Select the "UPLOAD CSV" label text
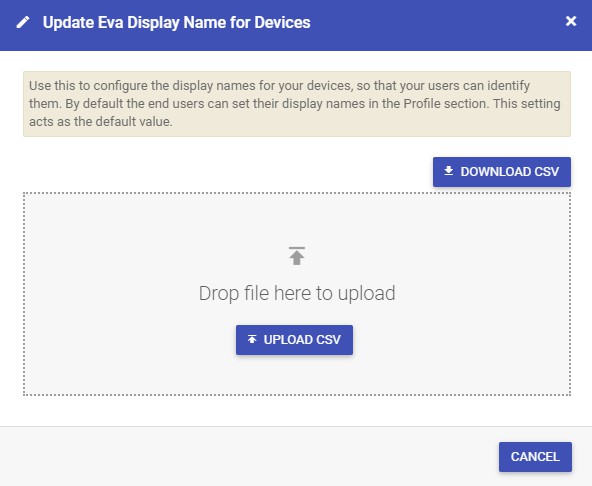The image size is (592, 486). pos(302,340)
